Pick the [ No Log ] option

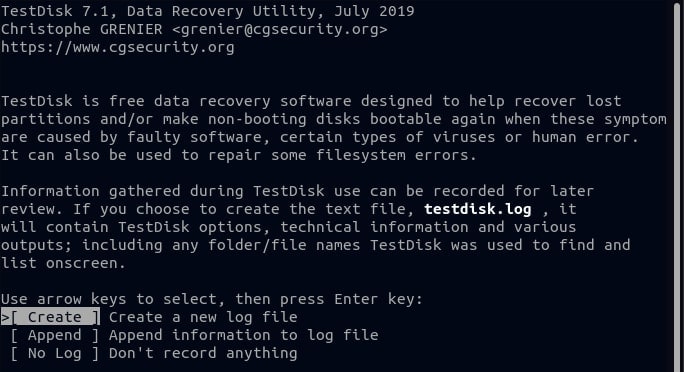pyautogui.click(x=55, y=353)
